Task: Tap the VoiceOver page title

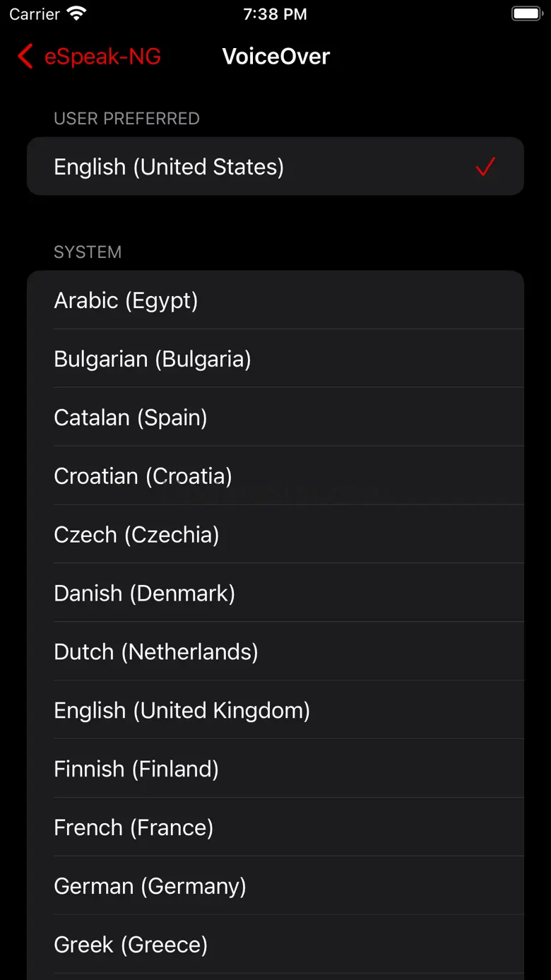Action: [276, 57]
